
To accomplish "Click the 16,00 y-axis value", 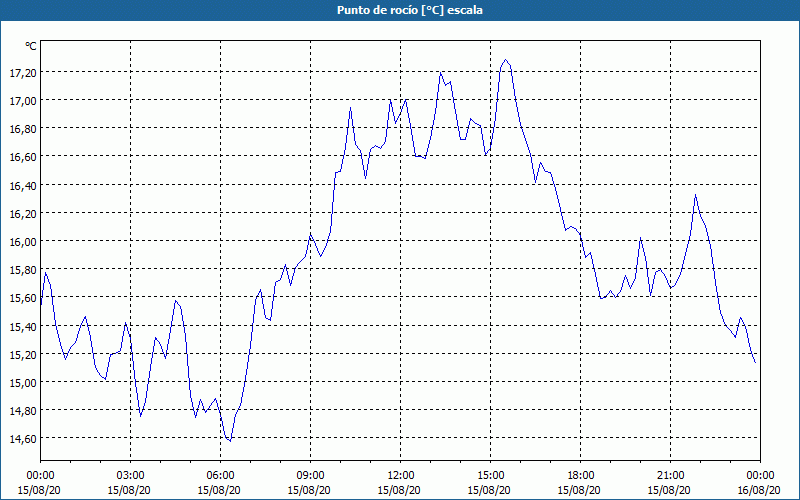I will tap(23, 242).
